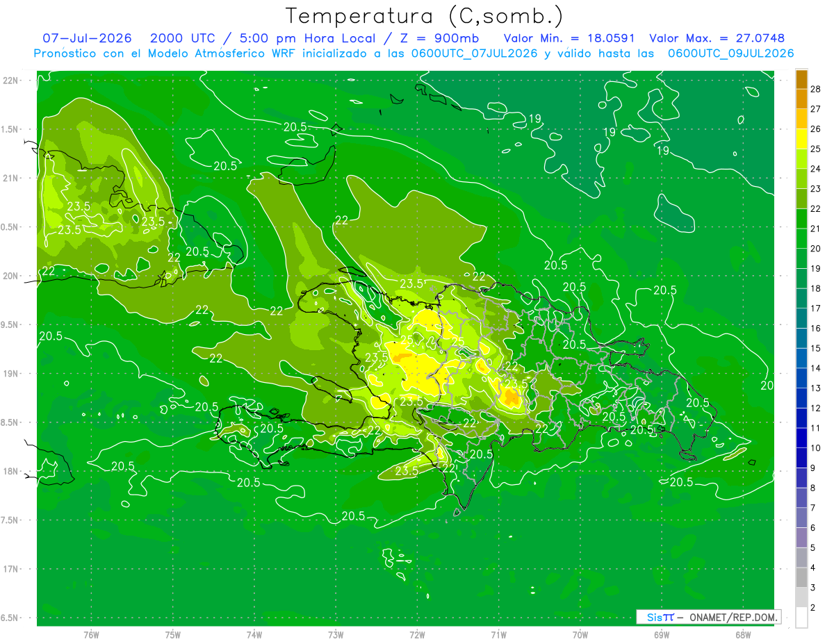Click the "76W" longitude axis label

click(x=91, y=634)
